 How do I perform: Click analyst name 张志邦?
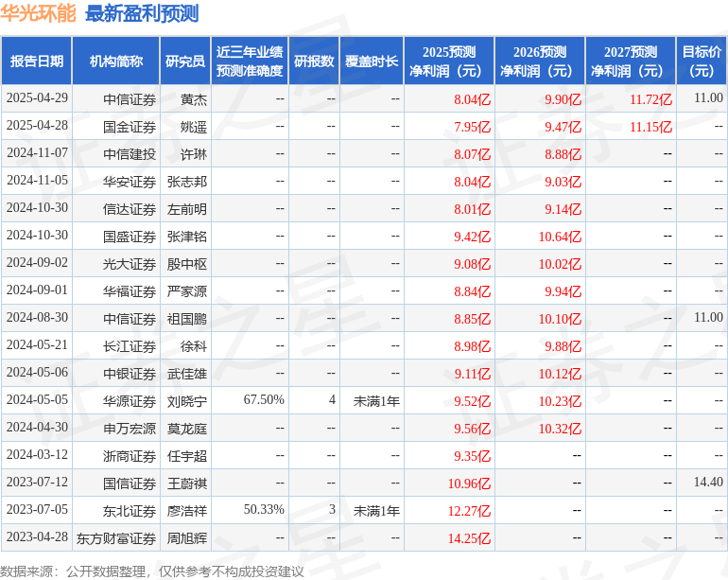click(x=187, y=182)
